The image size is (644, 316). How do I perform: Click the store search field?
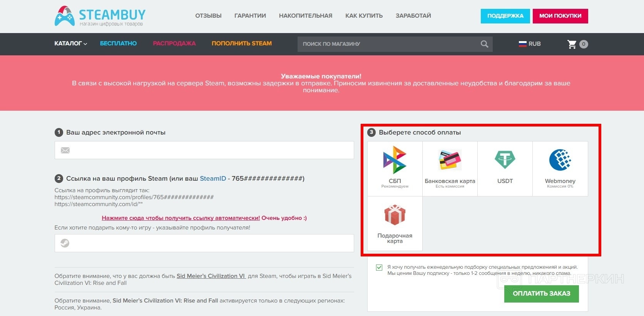(395, 44)
